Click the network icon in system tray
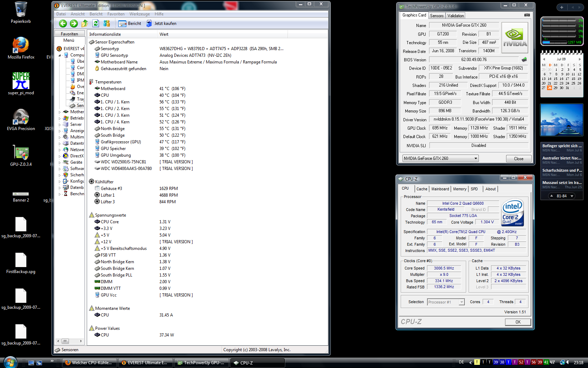Viewport: 588px width, 368px height. [562, 362]
